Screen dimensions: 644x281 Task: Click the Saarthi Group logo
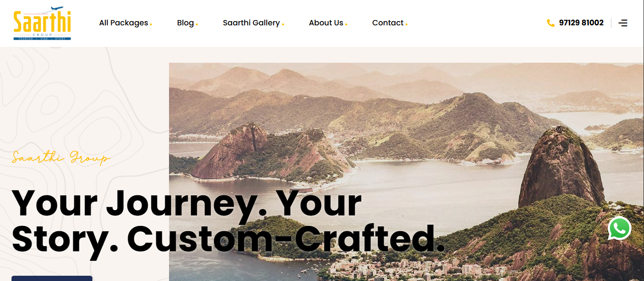point(42,23)
